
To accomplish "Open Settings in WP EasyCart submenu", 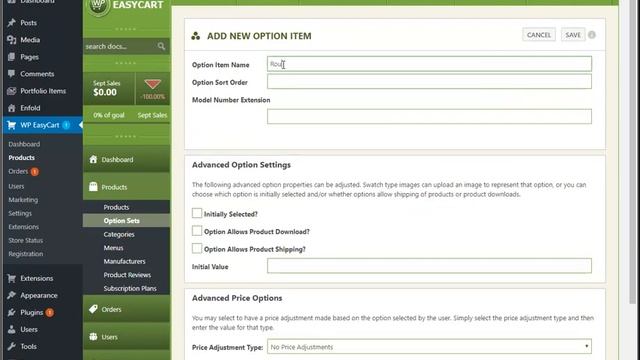I will click(x=20, y=213).
